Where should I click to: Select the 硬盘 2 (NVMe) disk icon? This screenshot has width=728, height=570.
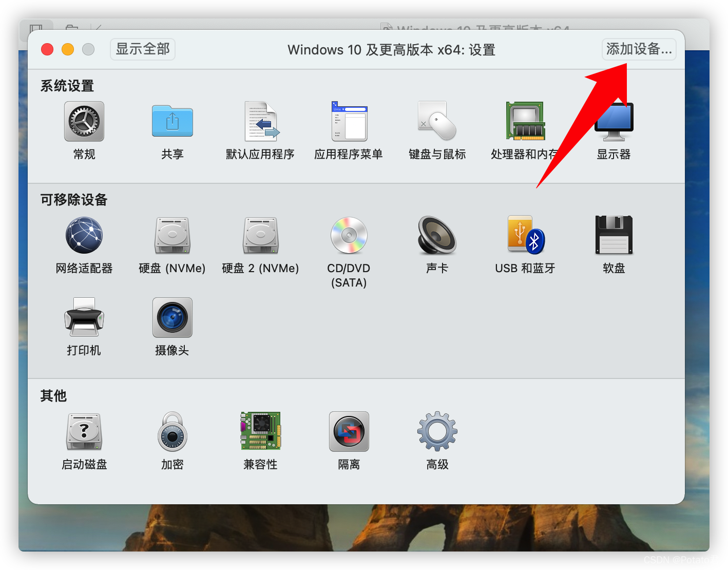(x=261, y=236)
